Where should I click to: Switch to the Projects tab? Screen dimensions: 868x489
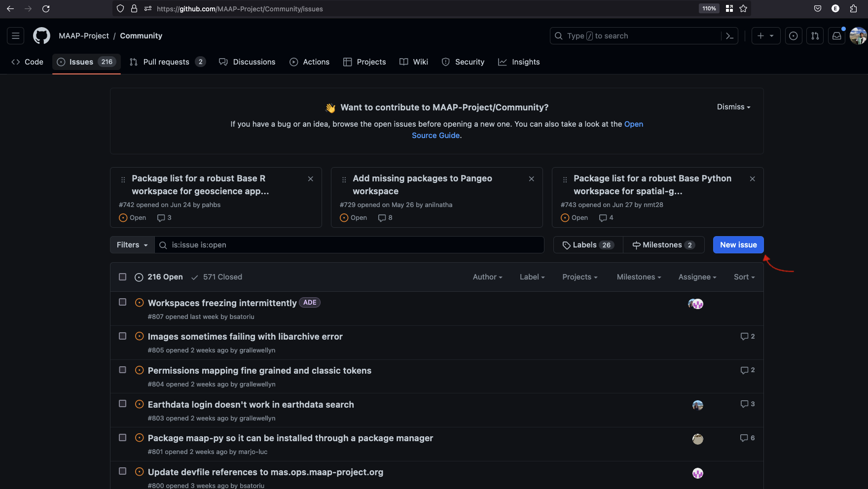click(364, 62)
